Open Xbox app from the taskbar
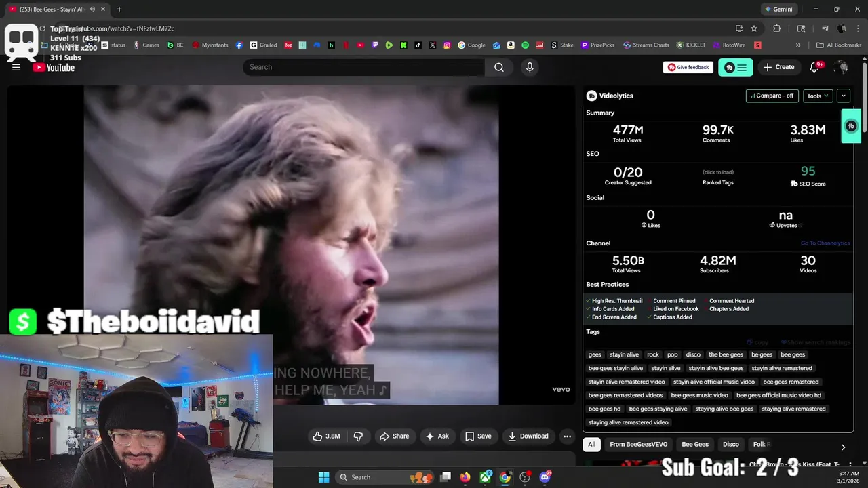 coord(485,477)
